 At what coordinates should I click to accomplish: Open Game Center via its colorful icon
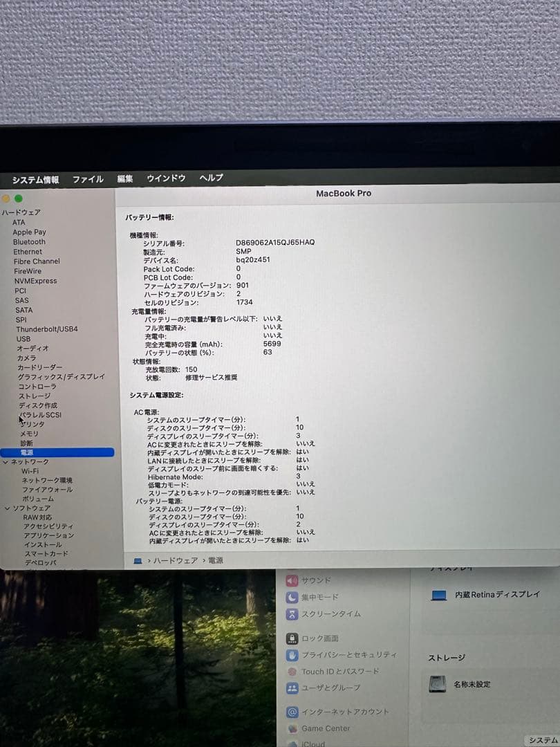292,728
